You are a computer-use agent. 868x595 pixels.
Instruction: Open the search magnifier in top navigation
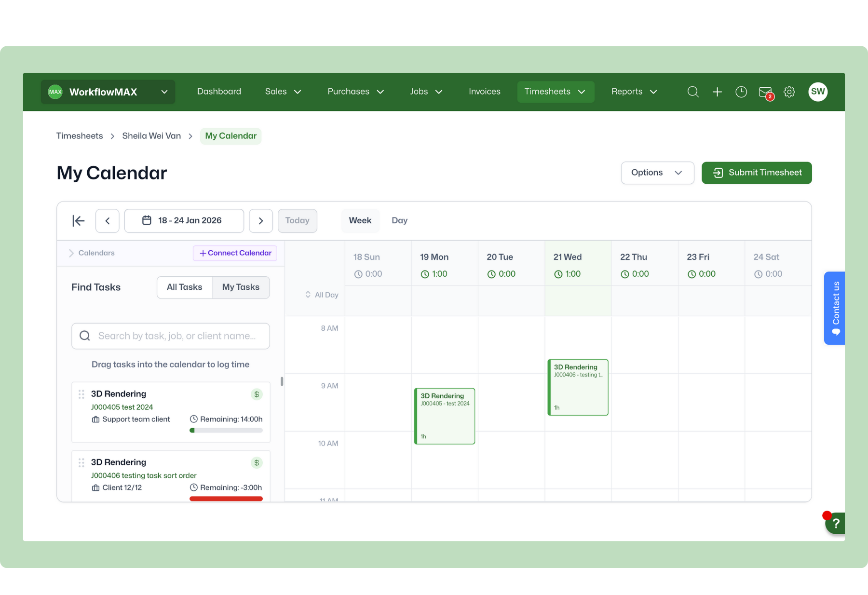coord(693,92)
